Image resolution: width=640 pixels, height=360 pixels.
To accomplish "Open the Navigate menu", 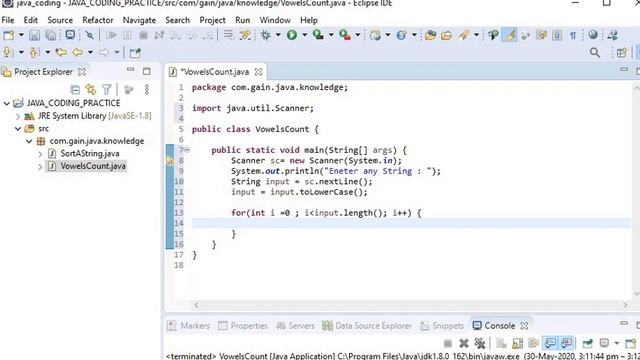I will 139,20.
